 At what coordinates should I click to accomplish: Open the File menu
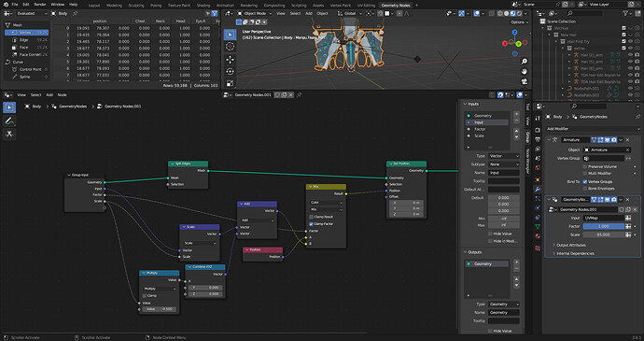(x=15, y=5)
